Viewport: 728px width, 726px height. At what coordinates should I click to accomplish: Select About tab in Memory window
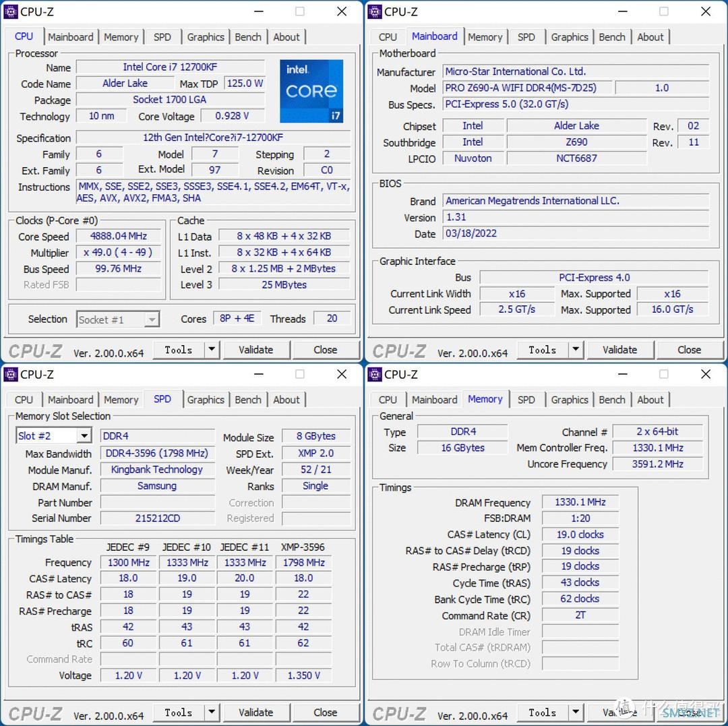tap(650, 400)
